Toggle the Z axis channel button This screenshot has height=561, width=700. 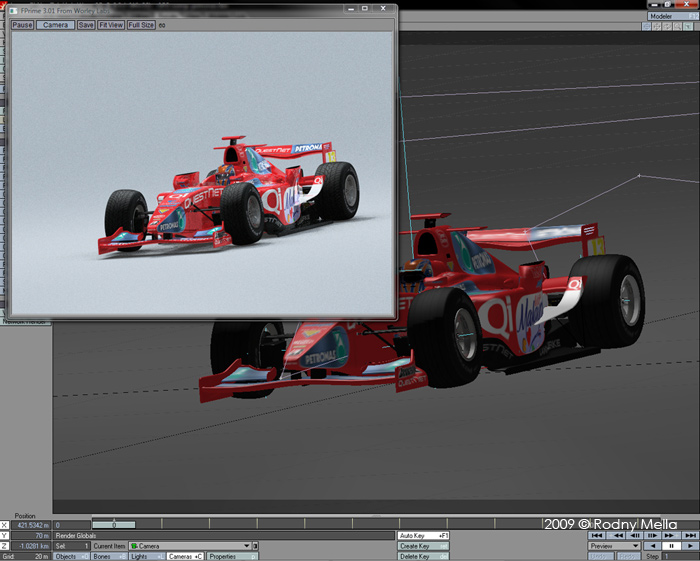[5, 547]
